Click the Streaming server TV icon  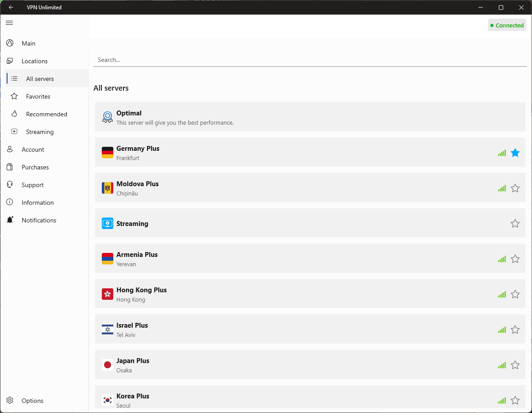click(107, 223)
